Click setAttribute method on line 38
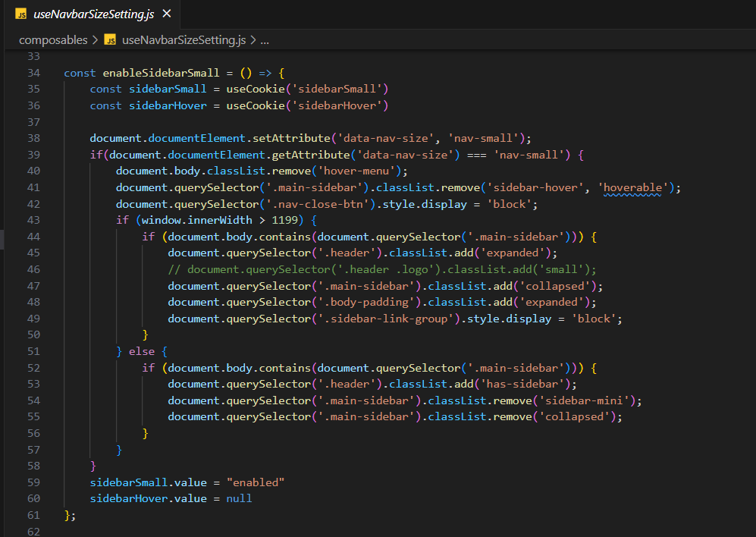The image size is (756, 537). coord(293,138)
